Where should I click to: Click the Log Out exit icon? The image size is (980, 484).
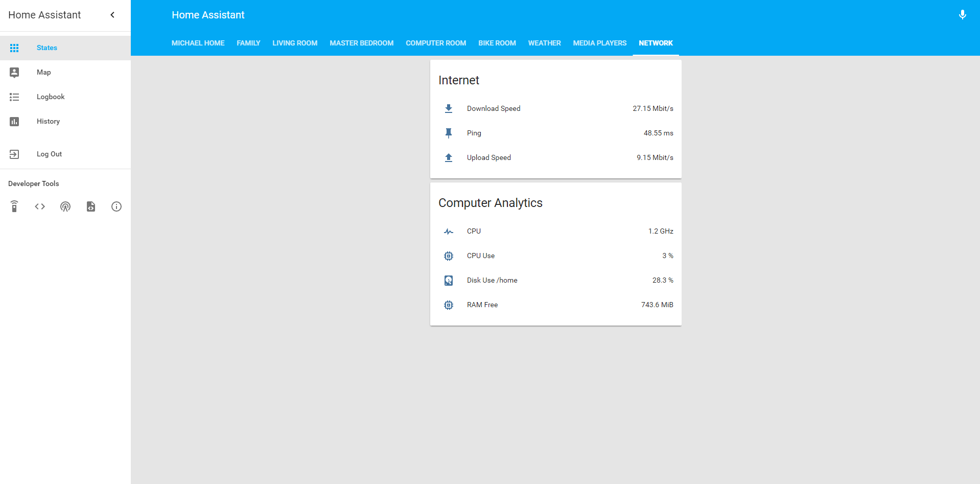pyautogui.click(x=14, y=154)
